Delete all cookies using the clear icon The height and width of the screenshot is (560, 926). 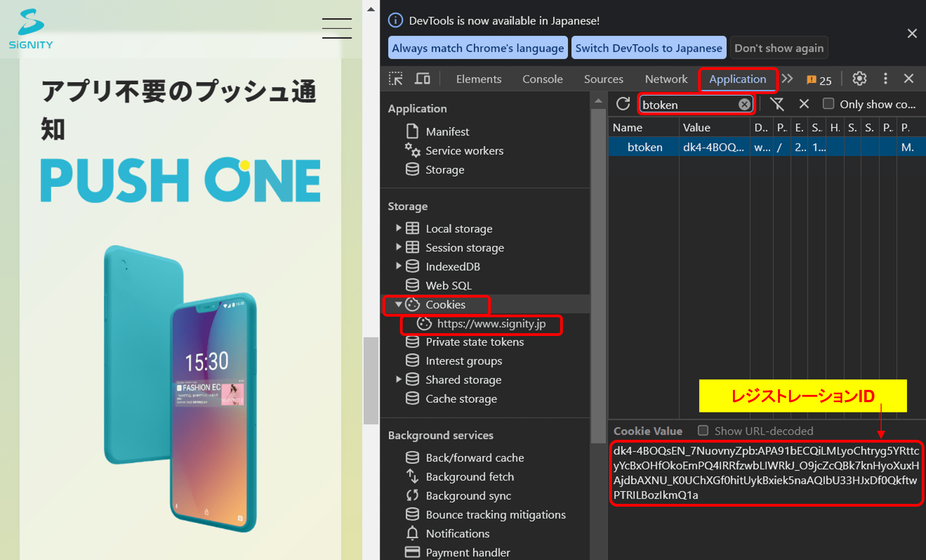click(804, 104)
